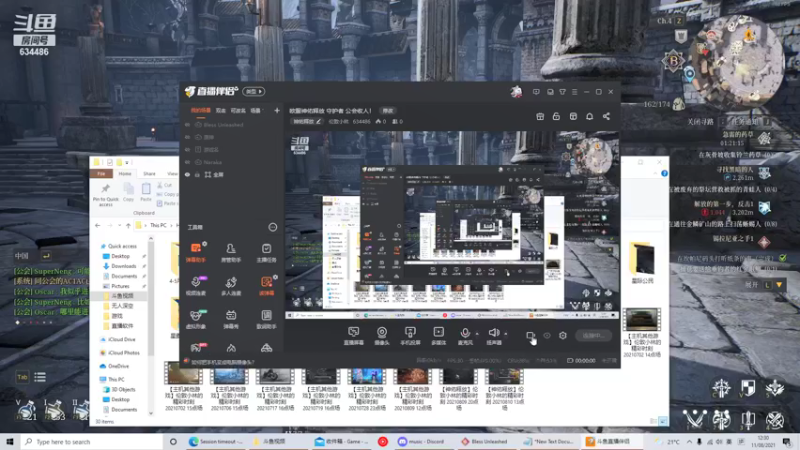Click the help tip at panel bottom
Image resolution: width=800 pixels, height=450 pixels.
222,362
